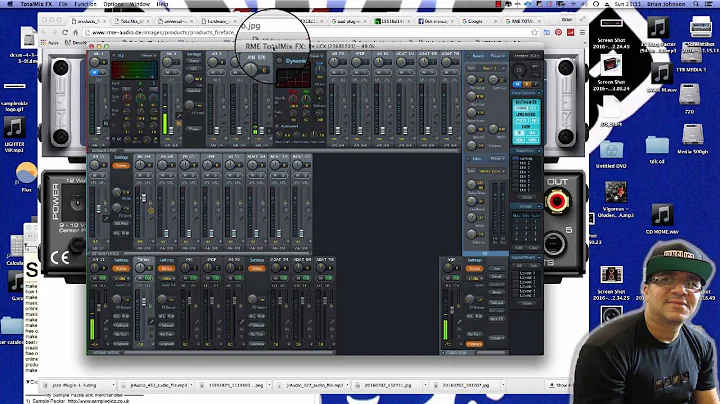Screen dimensions: 720x404
Task: Open the Flux app icon on the desktop
Action: [26, 174]
